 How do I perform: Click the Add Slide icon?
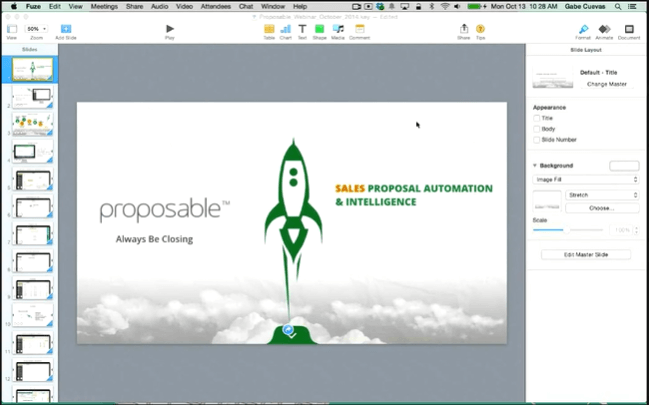[x=66, y=29]
